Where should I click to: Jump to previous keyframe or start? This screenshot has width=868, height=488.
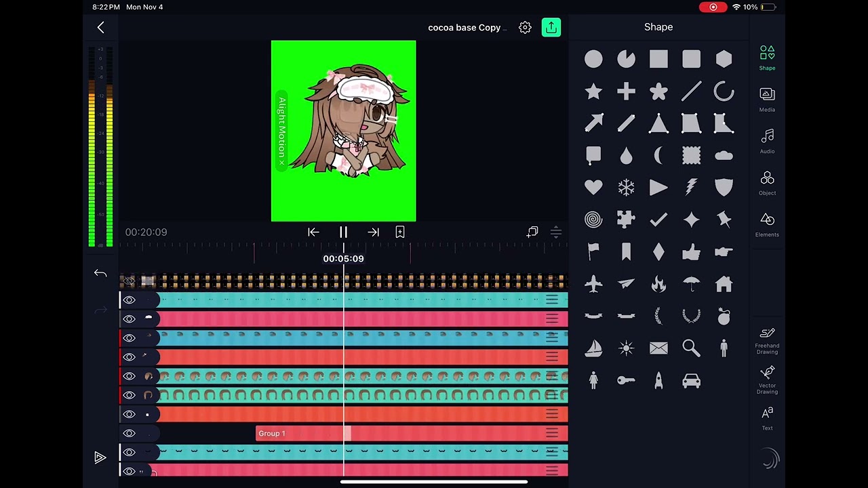pos(313,232)
